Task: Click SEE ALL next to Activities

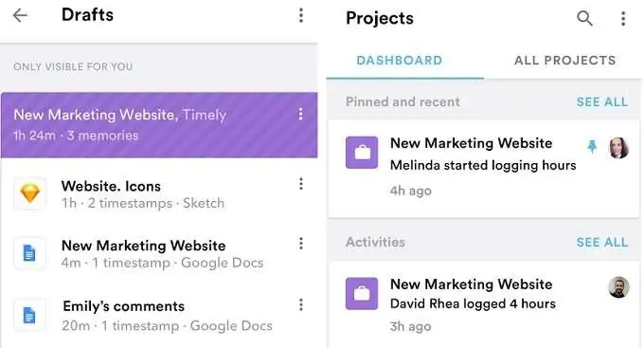Action: (x=602, y=243)
